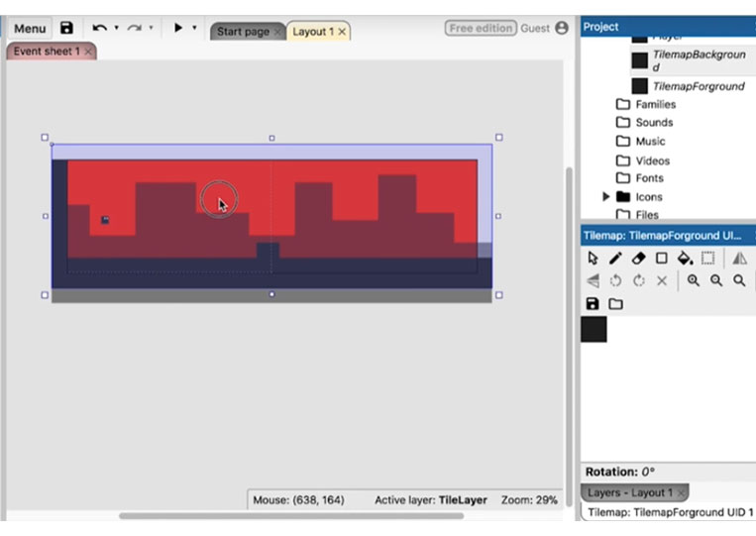This screenshot has width=756, height=536.
Task: Switch to the Event sheet 1 tab
Action: click(x=47, y=52)
